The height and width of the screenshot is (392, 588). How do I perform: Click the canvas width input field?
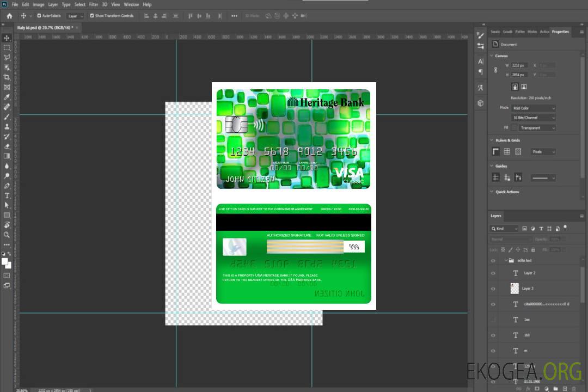[x=519, y=65]
